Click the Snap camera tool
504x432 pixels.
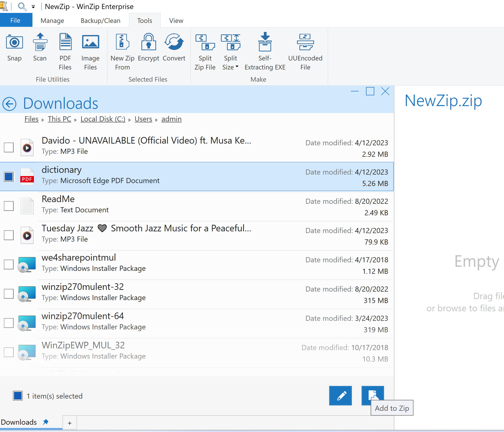[14, 48]
